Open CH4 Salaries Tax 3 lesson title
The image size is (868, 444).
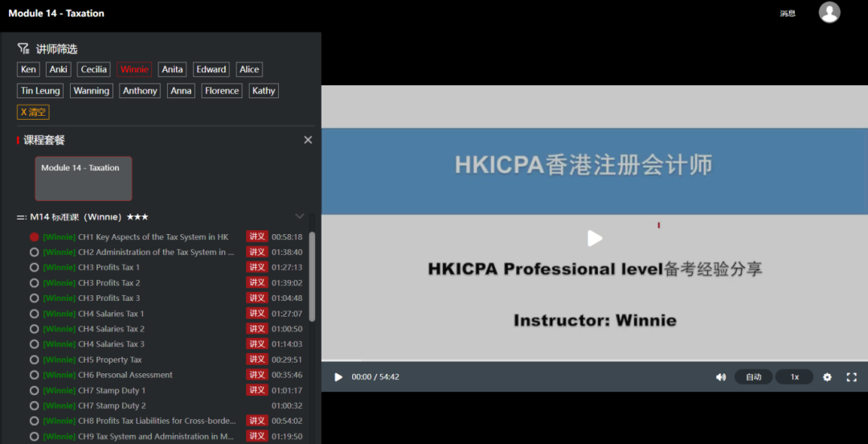111,344
